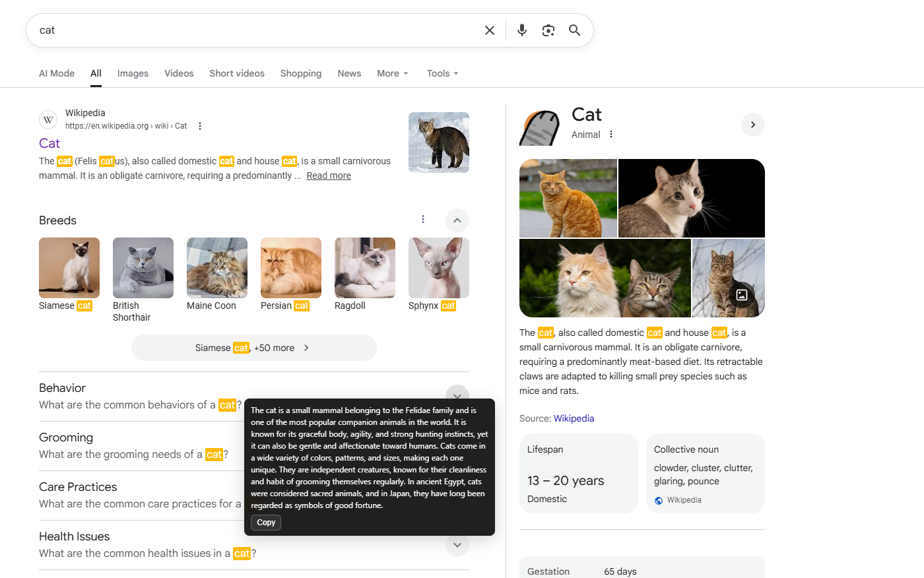Screen dimensions: 924x578
Task: Click the Copy button in the popup
Action: pyautogui.click(x=265, y=522)
